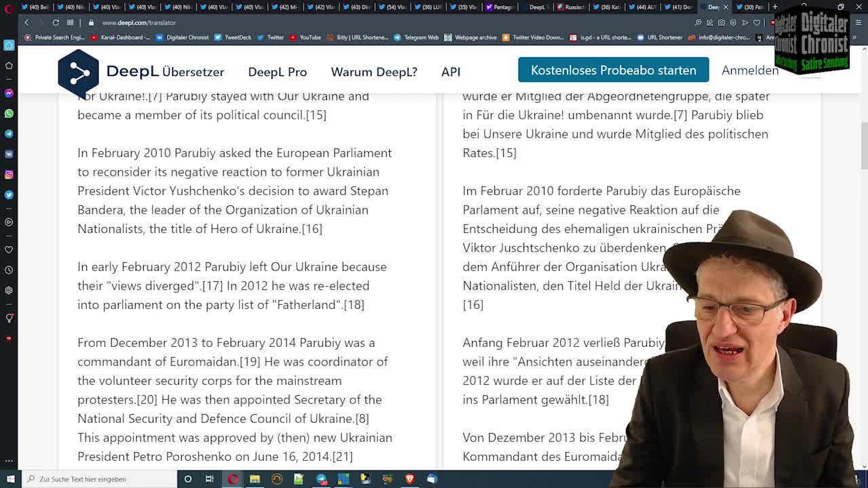
Task: Reload the page with refresh icon
Action: coord(56,22)
